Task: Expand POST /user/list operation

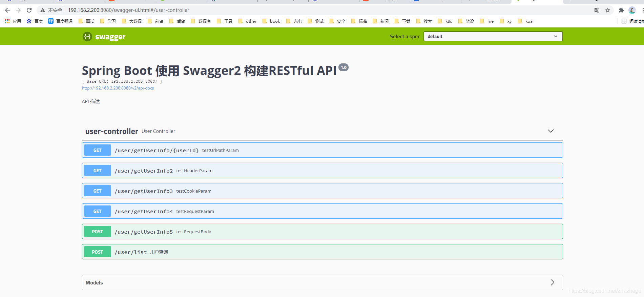Action: point(323,252)
